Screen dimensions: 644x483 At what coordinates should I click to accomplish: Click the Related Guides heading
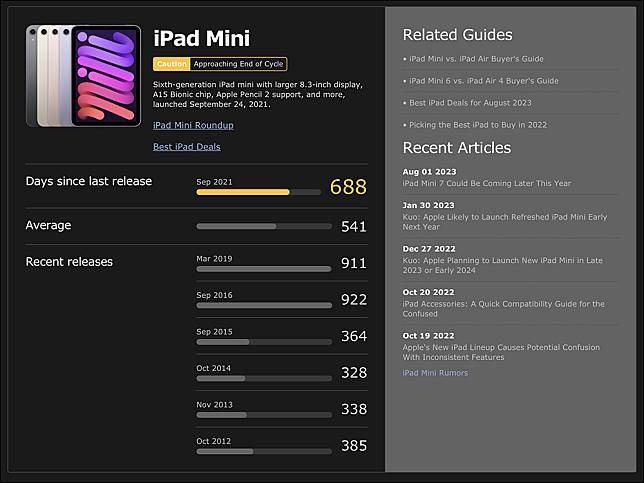458,35
